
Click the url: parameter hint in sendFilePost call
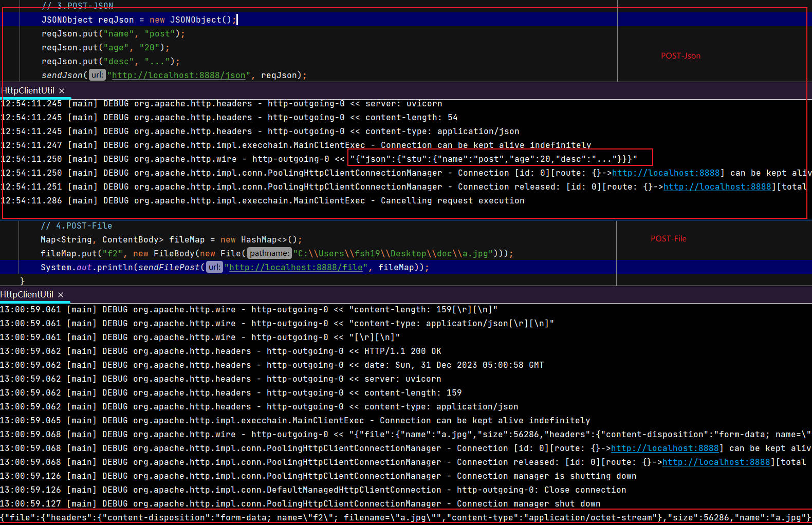214,267
